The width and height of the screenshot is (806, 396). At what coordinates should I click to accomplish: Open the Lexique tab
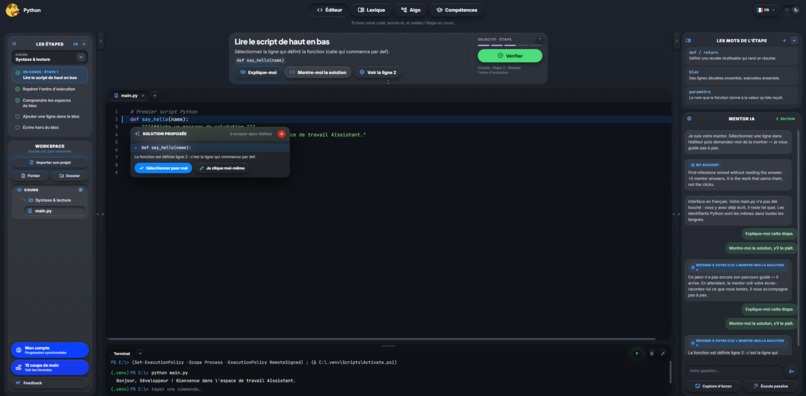click(371, 10)
